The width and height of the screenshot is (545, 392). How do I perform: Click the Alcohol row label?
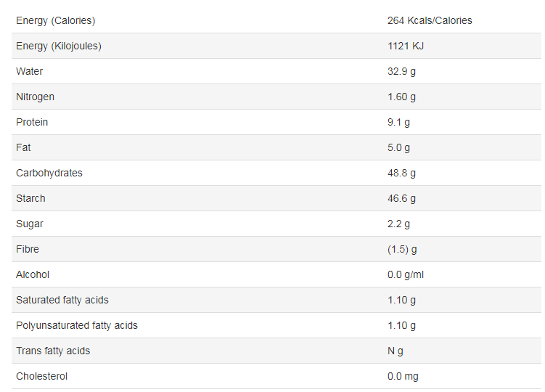click(33, 274)
